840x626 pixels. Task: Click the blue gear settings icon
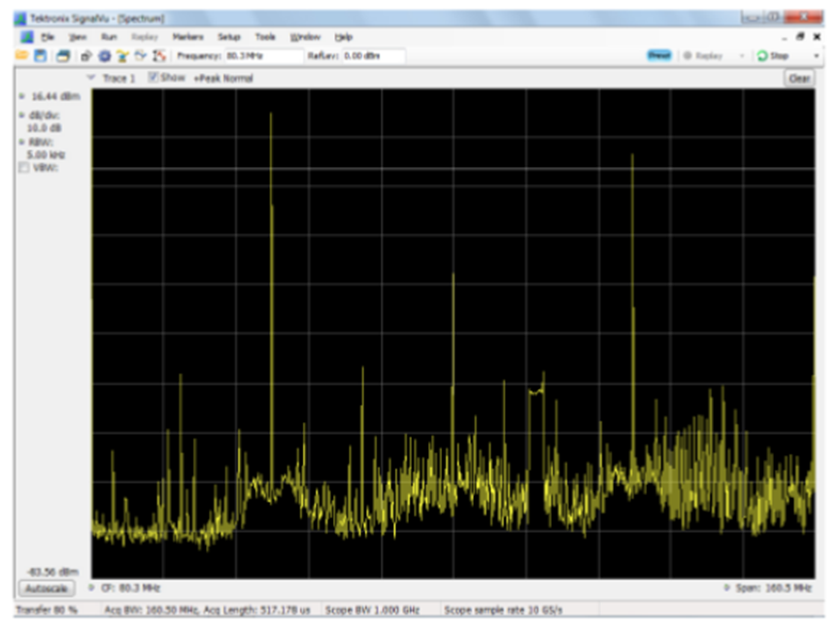click(104, 56)
